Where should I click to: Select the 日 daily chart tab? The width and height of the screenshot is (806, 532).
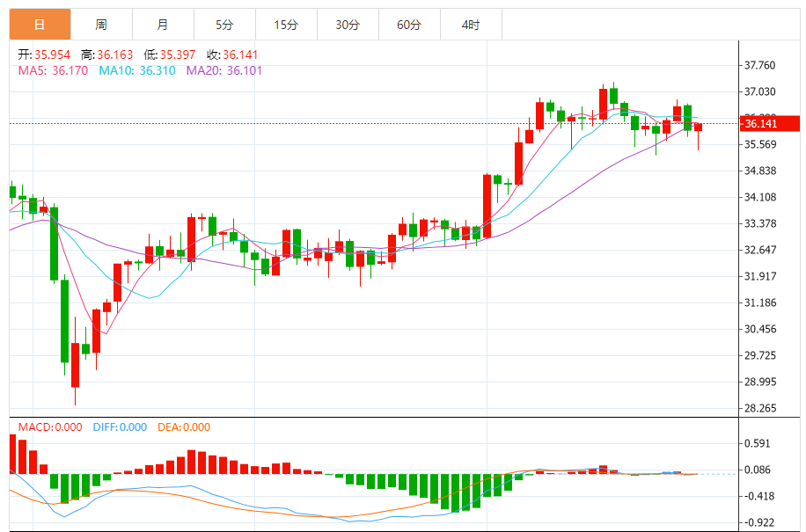tap(40, 24)
